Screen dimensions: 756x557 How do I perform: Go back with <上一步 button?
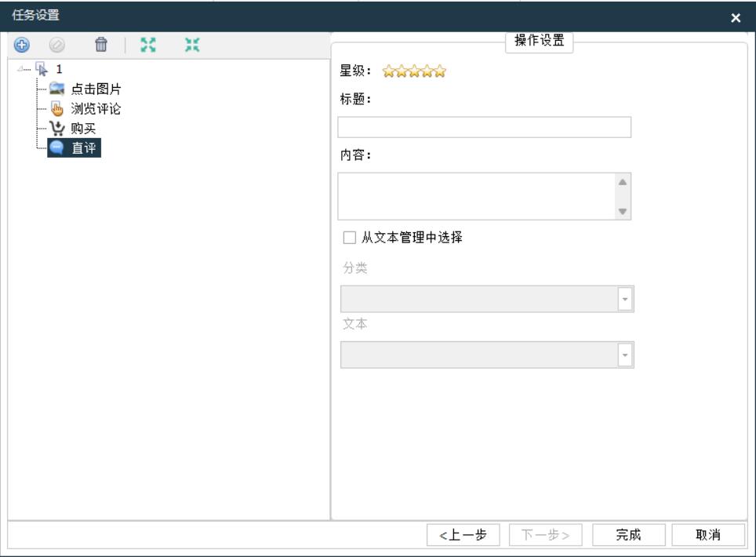click(463, 535)
